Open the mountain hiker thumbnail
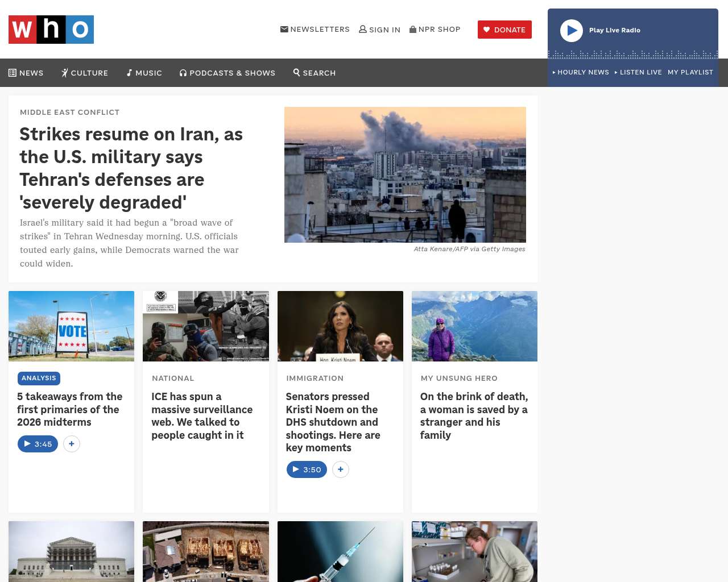This screenshot has height=582, width=728. [x=474, y=326]
